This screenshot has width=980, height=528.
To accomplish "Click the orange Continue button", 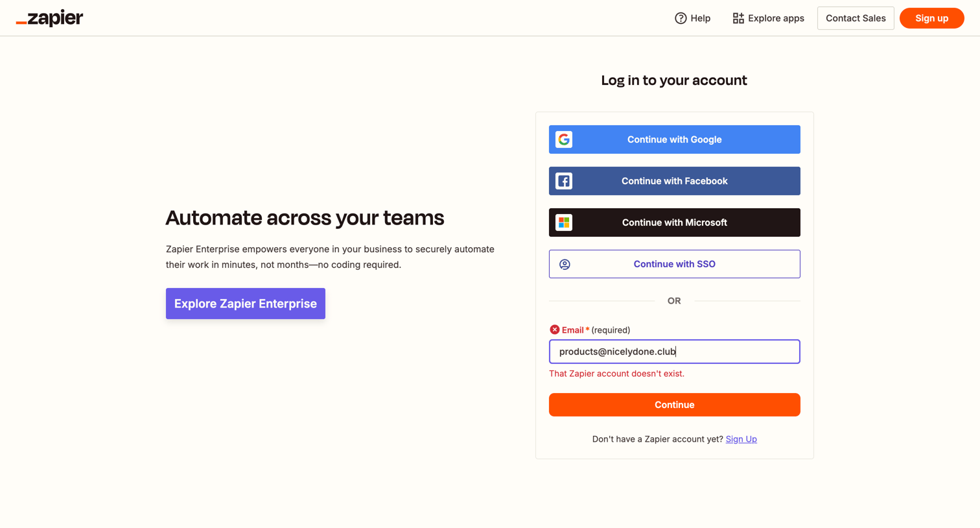I will click(674, 405).
